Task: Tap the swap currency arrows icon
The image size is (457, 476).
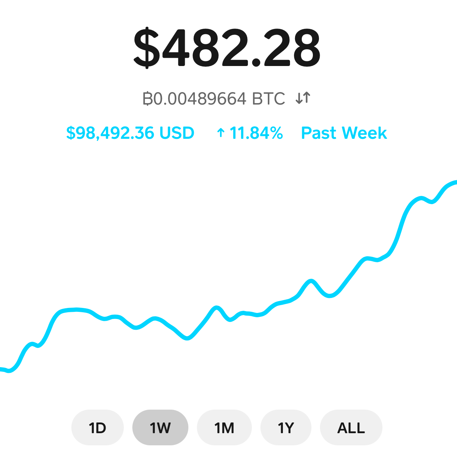Action: coord(303,98)
